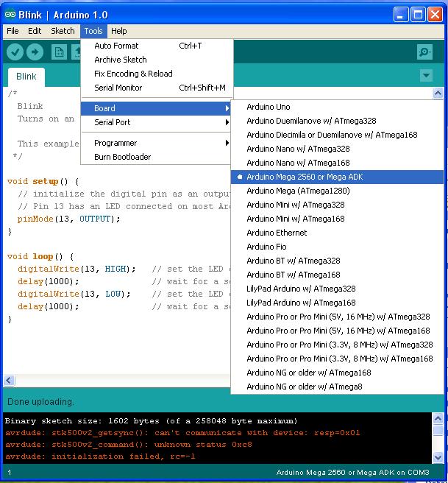Select Arduino Nano w/ ATmega168 board
The image size is (448, 483).
click(x=337, y=163)
